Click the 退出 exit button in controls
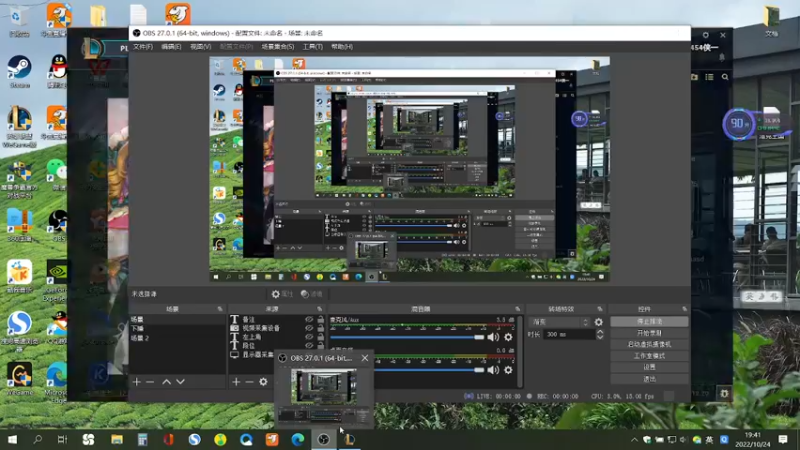The image size is (800, 450). click(x=649, y=379)
